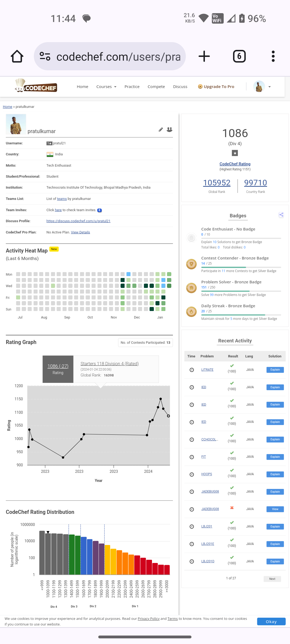Click the locked Code Enthusiast badge icon

191,237
